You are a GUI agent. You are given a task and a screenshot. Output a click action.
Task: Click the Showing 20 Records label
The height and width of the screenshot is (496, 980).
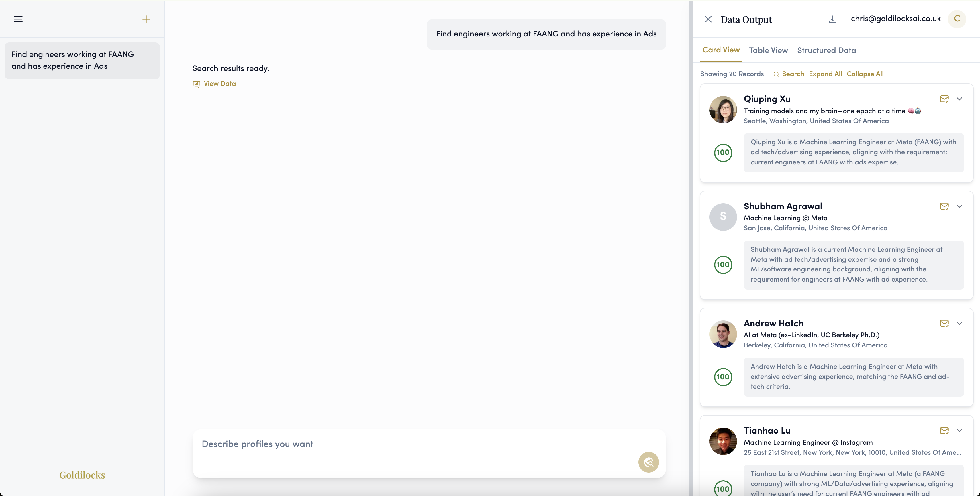point(732,74)
